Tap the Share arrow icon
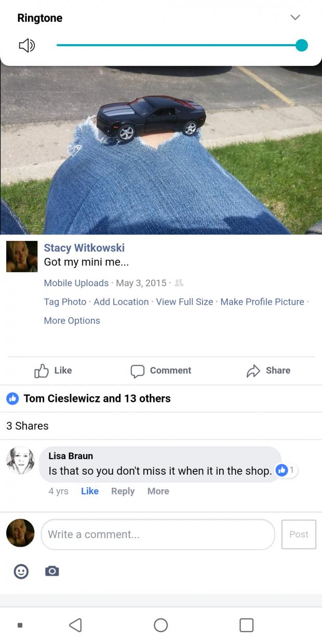 coord(253,371)
